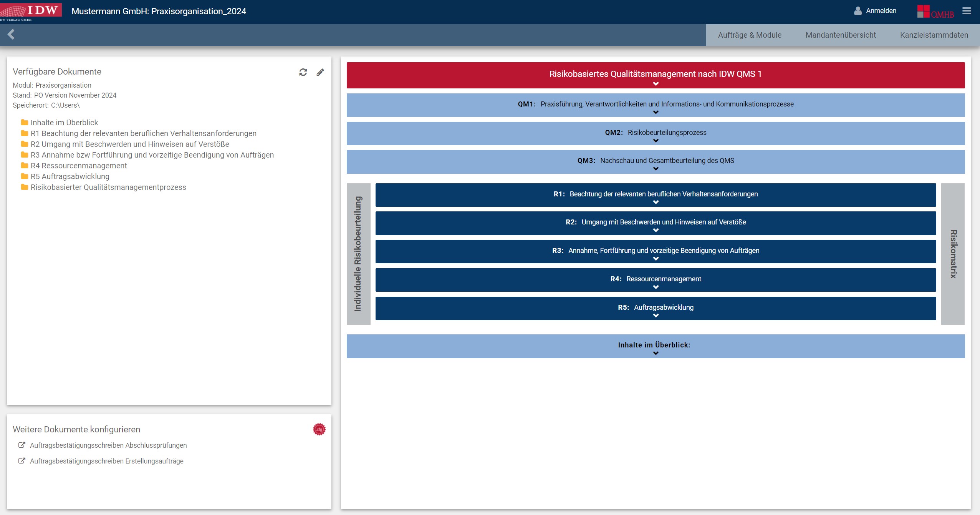
Task: Click the vertical Risikomatrix side panel
Action: click(x=953, y=254)
